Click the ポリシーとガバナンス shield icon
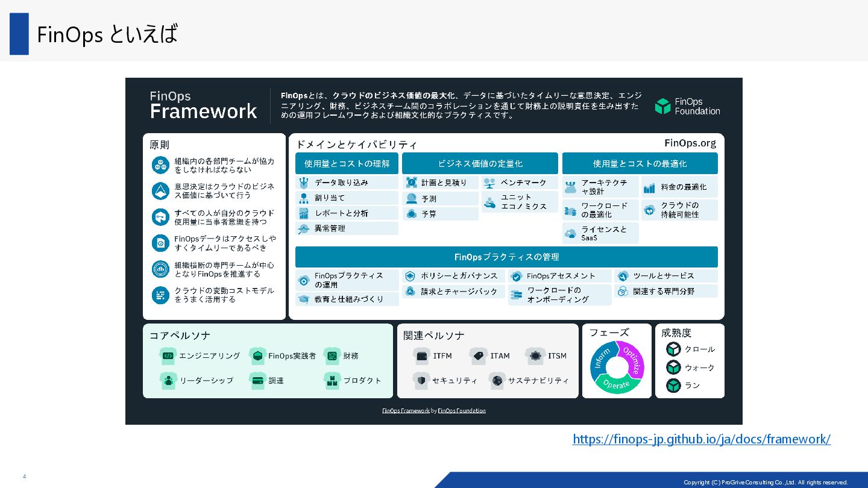Screen dimensions: 868x488 410,276
